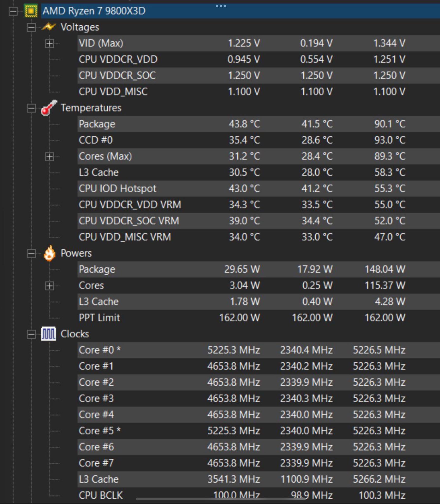This screenshot has width=440, height=504.
Task: Select the CPU VDD_MISC VRM row
Action: coord(259,237)
